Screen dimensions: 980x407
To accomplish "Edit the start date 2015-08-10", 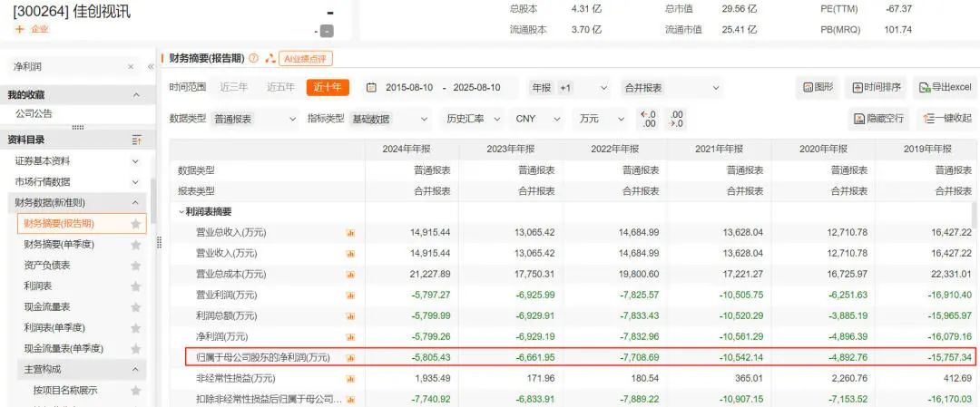I will pos(409,87).
